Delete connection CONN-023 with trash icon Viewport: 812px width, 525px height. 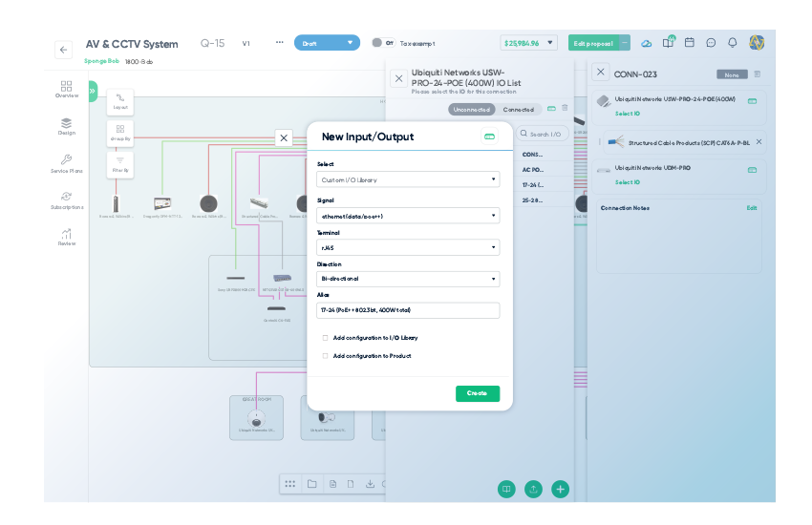pos(758,73)
